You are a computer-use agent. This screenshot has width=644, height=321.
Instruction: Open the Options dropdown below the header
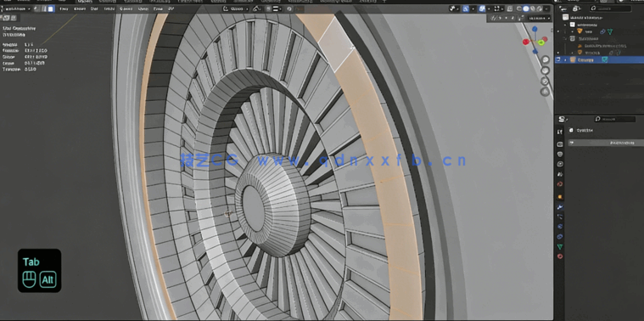540,18
